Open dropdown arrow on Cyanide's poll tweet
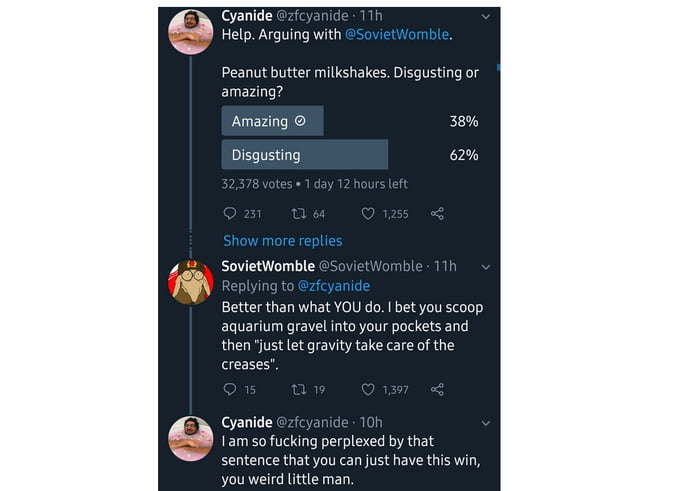 point(486,17)
